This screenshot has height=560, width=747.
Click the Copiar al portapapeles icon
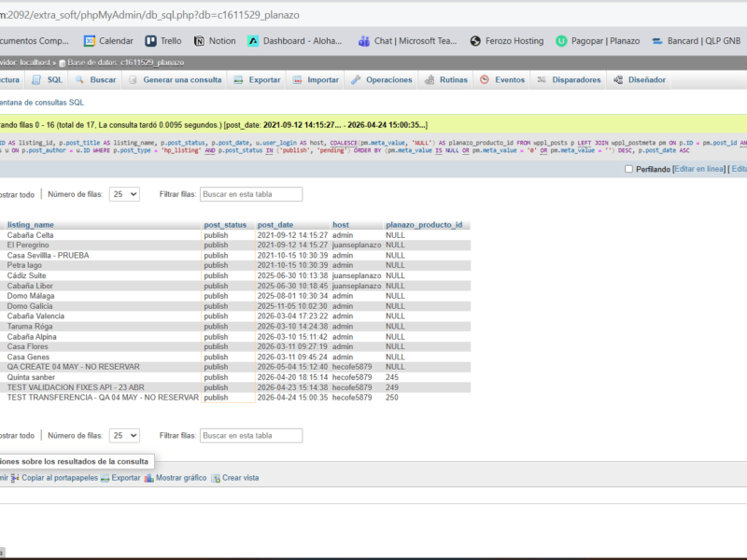click(x=15, y=478)
